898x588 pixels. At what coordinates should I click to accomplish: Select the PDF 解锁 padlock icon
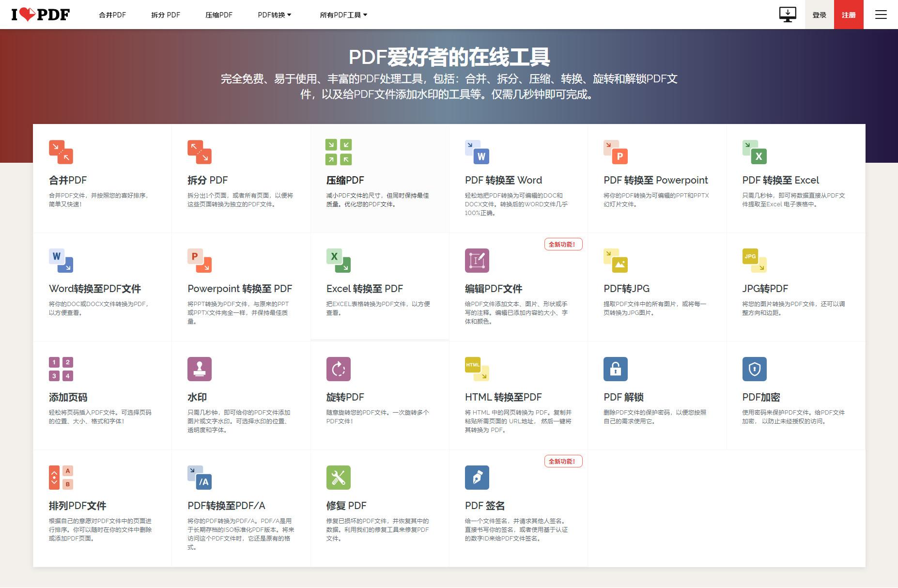616,369
